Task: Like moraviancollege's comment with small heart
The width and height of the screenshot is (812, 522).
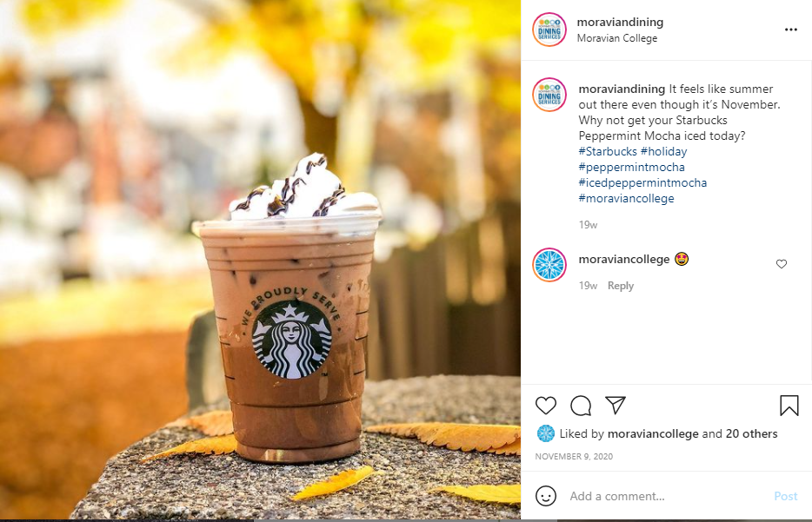Action: pyautogui.click(x=782, y=264)
